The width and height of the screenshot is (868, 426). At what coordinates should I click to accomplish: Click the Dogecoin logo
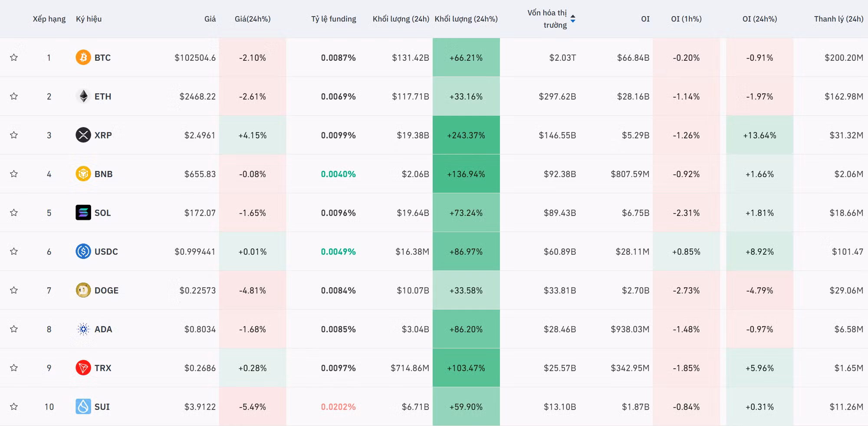(x=83, y=290)
